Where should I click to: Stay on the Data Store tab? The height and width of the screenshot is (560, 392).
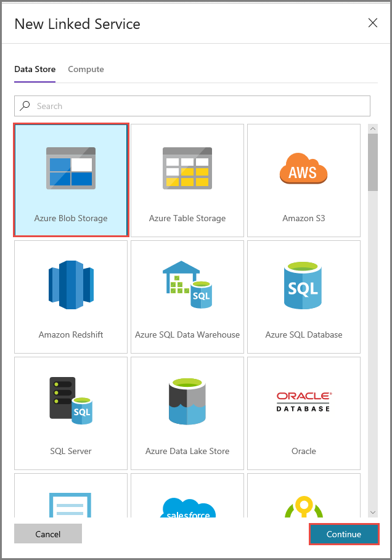click(35, 69)
